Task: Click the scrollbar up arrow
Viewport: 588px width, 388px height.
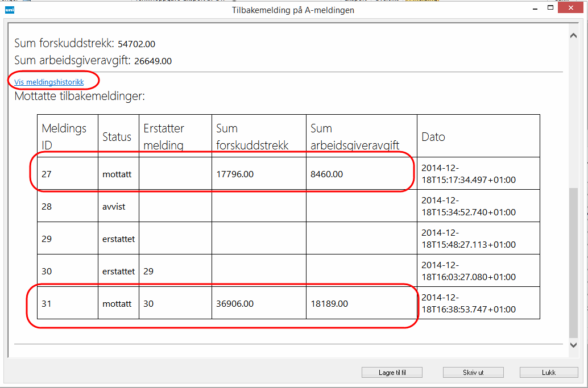Action: (x=573, y=36)
